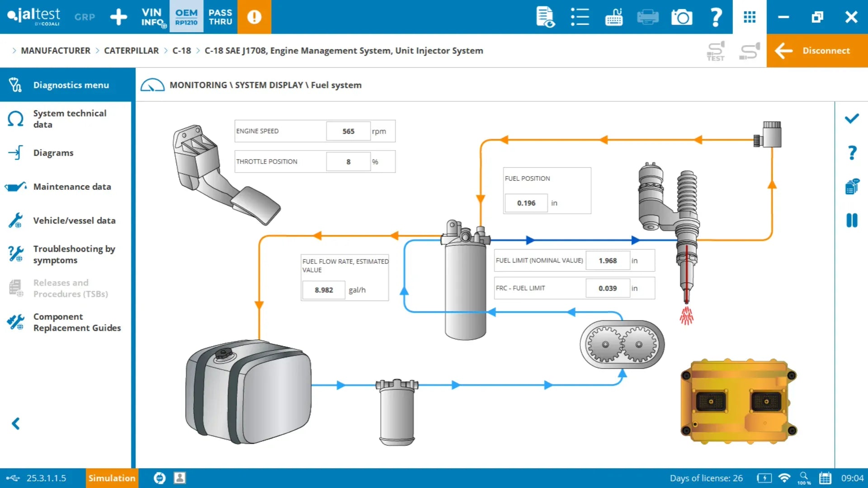Viewport: 868px width, 488px height.
Task: Click the clock 09:04
Action: coord(852,478)
